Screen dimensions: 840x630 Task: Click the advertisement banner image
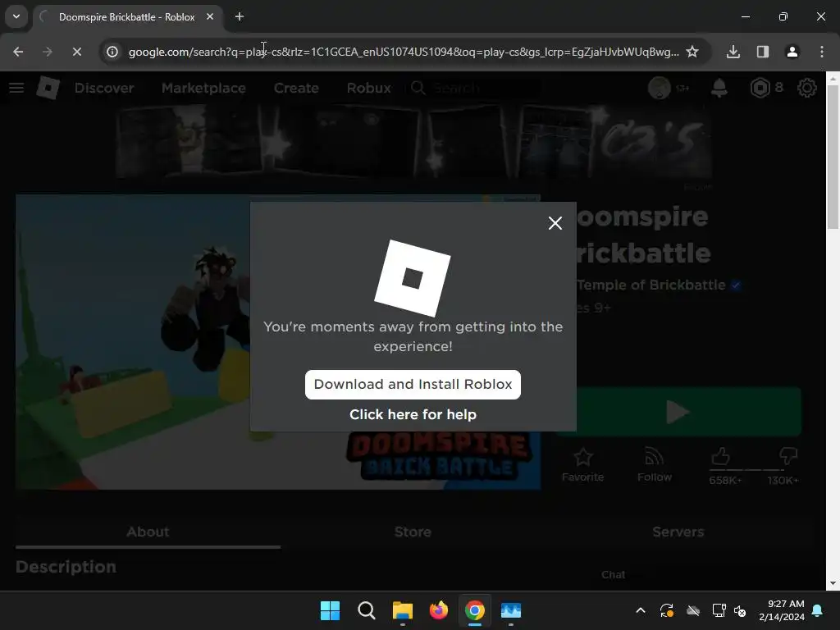point(413,141)
